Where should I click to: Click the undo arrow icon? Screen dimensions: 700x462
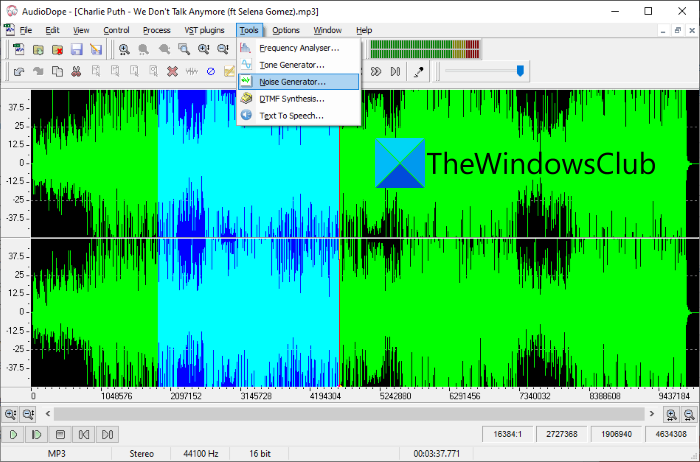tap(19, 71)
